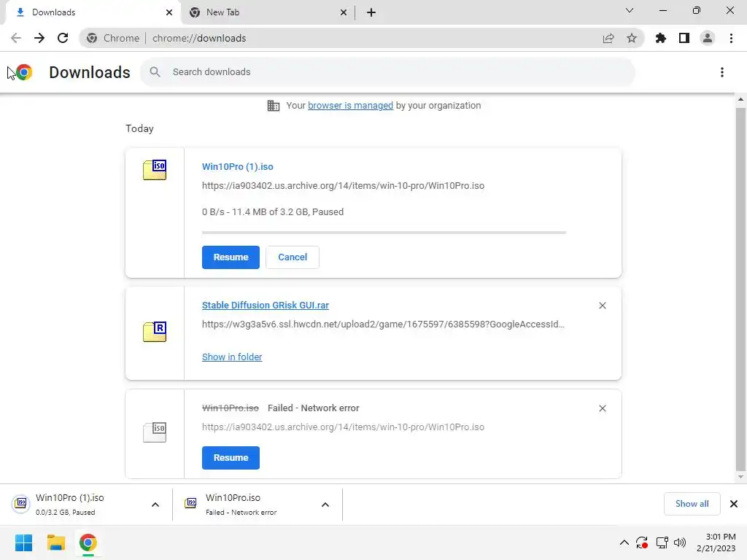
Task: Open the browser is managed link
Action: [350, 105]
